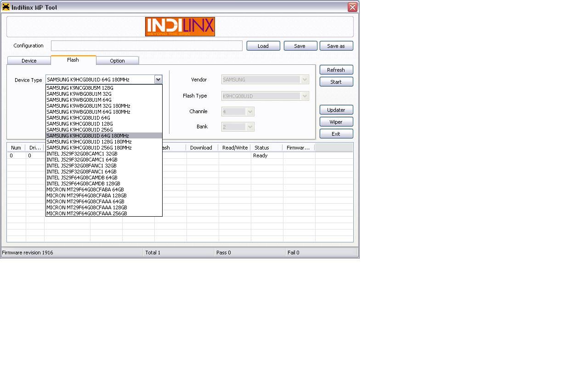Viewport: 588px width, 368px height.
Task: Click the Indilinx logo banner
Action: (180, 27)
